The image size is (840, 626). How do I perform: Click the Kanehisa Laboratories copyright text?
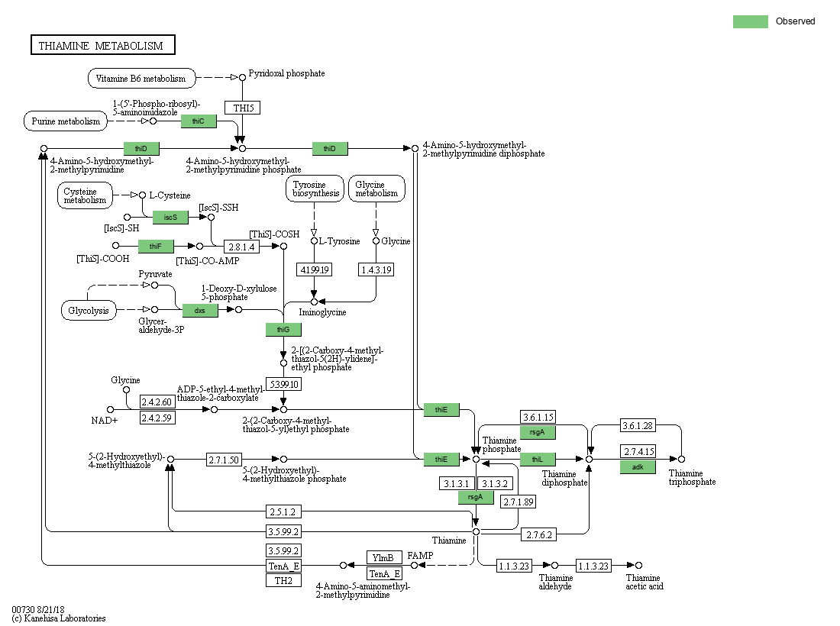59,618
